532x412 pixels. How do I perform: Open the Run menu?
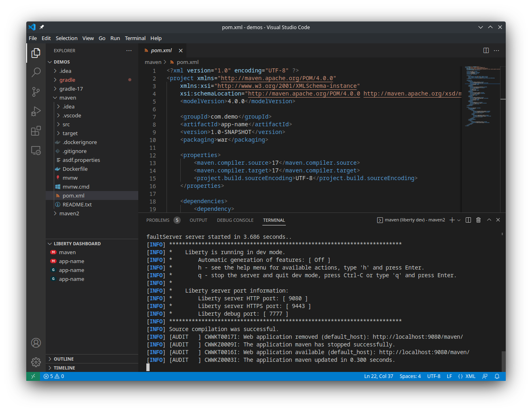115,38
